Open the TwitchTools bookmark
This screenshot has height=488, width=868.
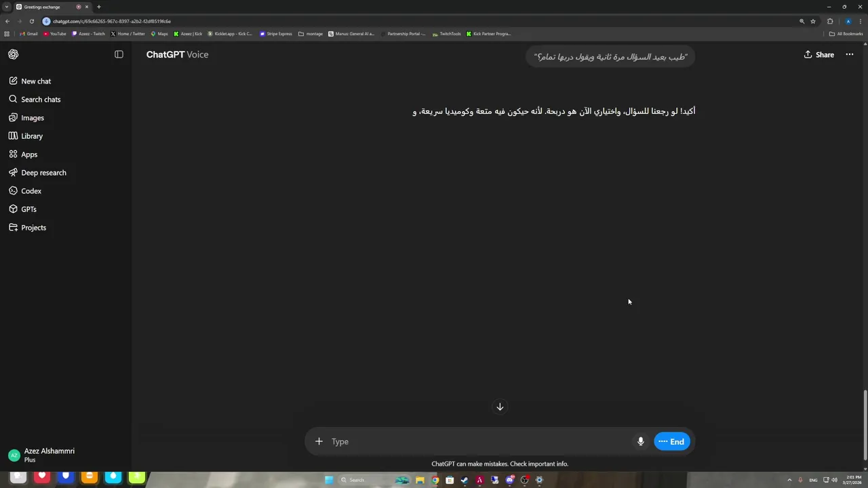(x=447, y=34)
